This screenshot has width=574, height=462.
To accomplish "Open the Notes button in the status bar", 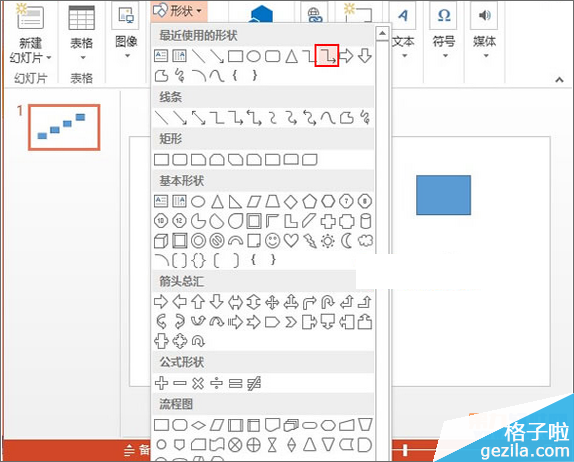I will [138, 450].
